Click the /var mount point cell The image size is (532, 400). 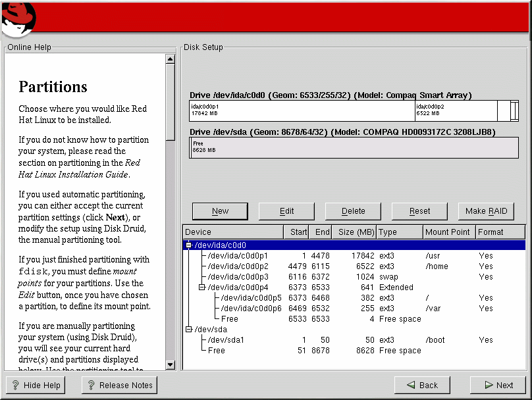tap(433, 308)
